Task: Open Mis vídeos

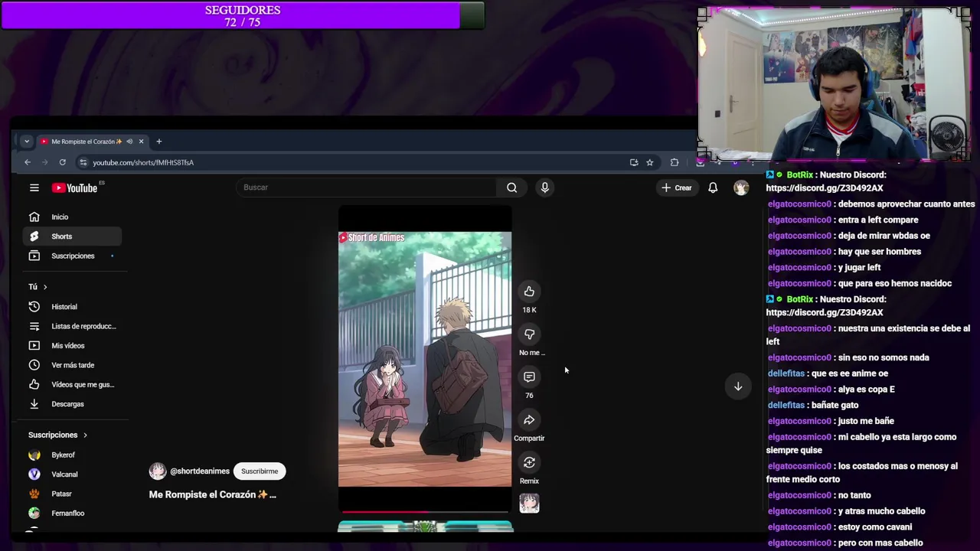Action: tap(72, 346)
